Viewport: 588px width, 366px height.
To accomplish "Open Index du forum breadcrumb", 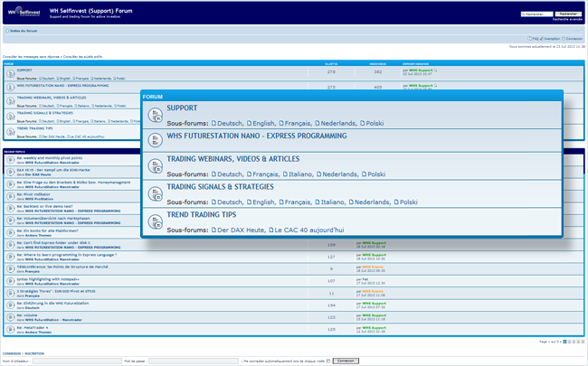I will click(22, 32).
